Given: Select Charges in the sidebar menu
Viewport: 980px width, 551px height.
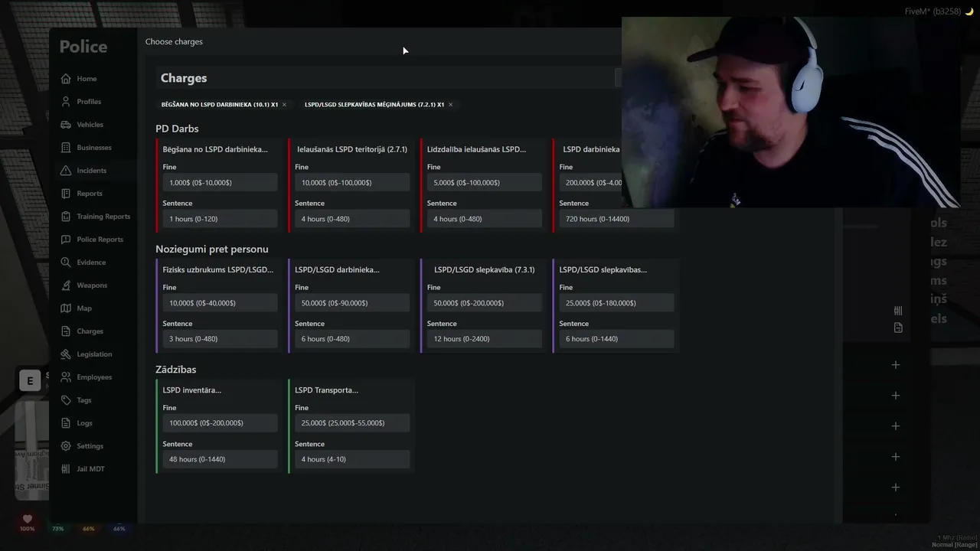Looking at the screenshot, I should click(90, 331).
